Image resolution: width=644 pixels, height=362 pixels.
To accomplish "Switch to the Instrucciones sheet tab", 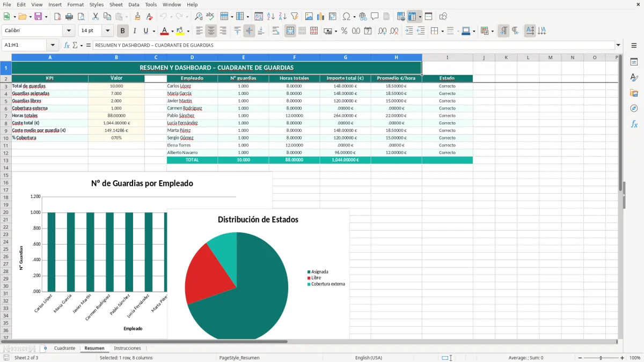I will [x=127, y=348].
